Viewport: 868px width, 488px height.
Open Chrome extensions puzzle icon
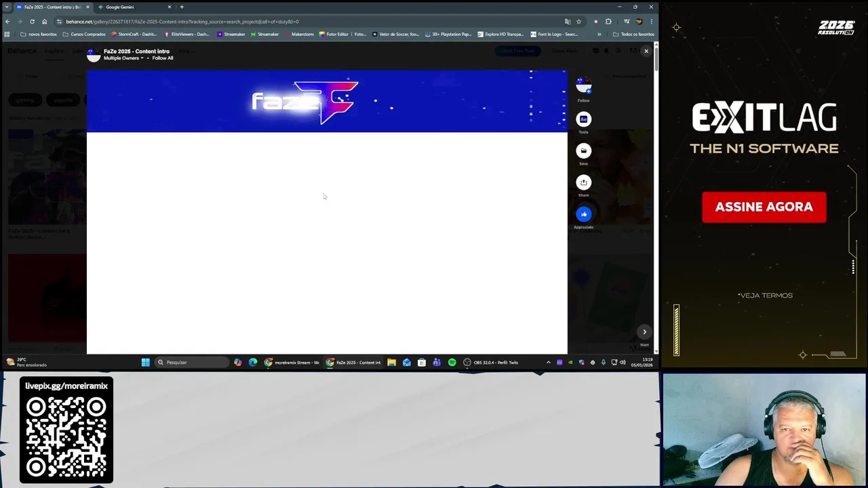click(608, 22)
